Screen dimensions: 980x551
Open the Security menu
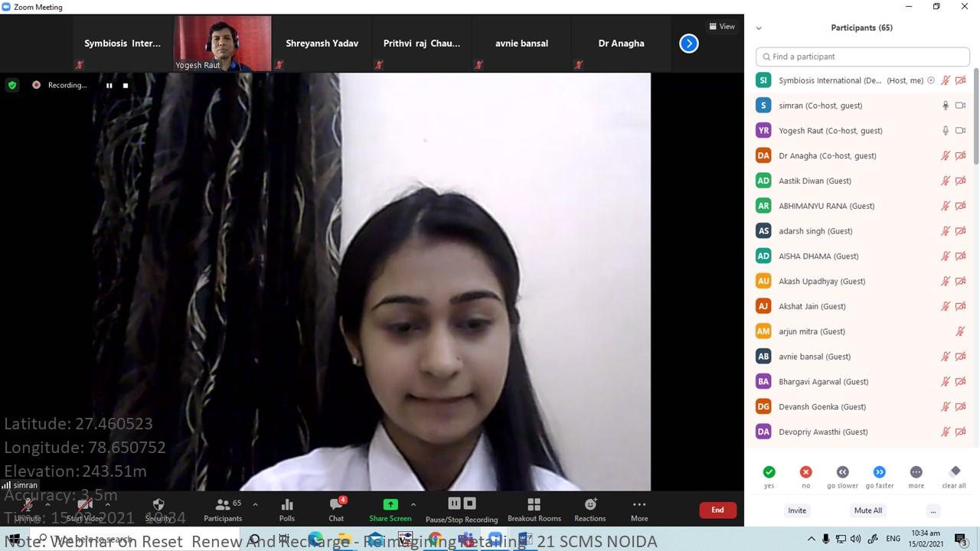click(158, 509)
